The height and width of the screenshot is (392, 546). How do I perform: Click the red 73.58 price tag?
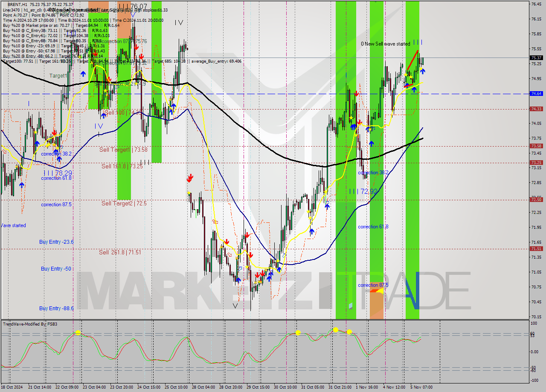pyautogui.click(x=536, y=146)
